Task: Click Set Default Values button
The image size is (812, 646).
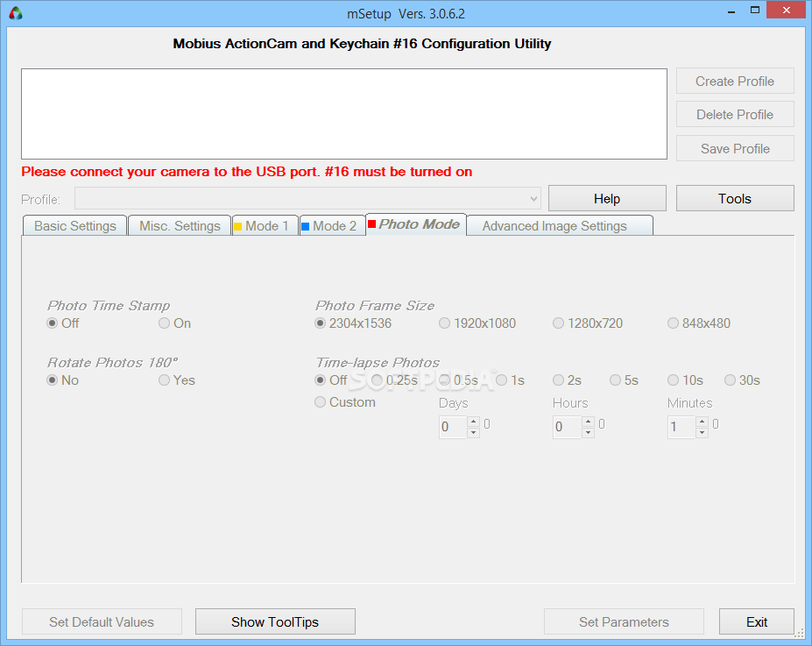Action: coord(102,621)
